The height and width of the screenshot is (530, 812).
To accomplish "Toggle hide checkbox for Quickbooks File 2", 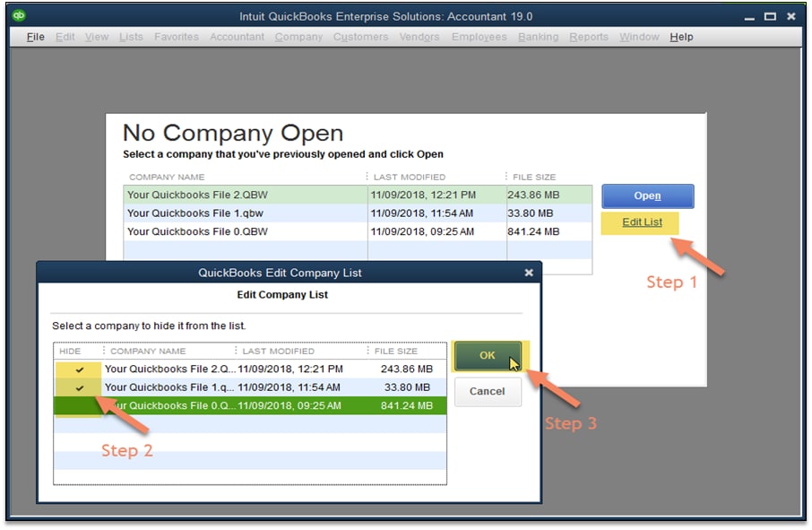I will click(79, 369).
